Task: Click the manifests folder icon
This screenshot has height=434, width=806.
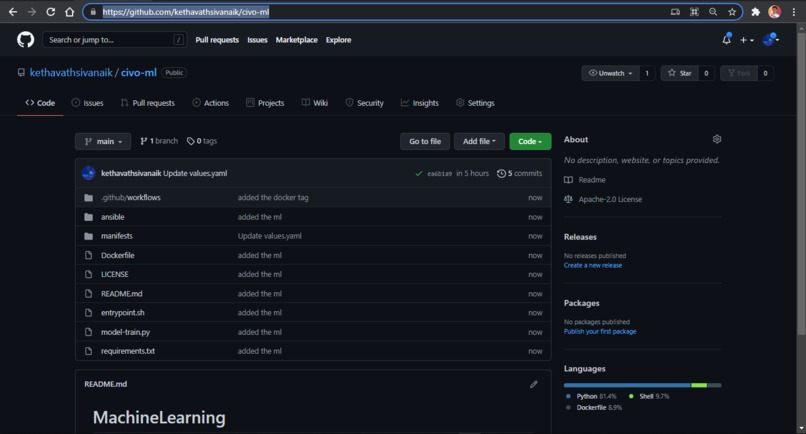Action: (88, 236)
